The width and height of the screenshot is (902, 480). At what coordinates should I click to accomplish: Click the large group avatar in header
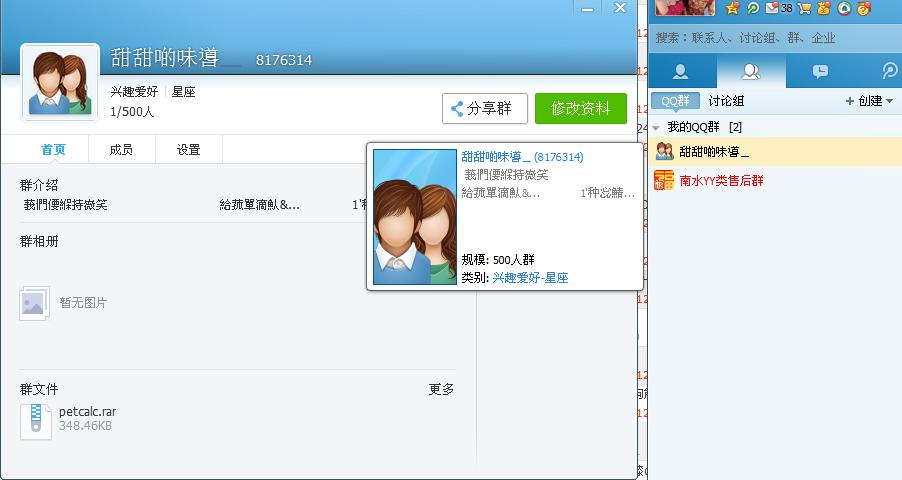60,82
